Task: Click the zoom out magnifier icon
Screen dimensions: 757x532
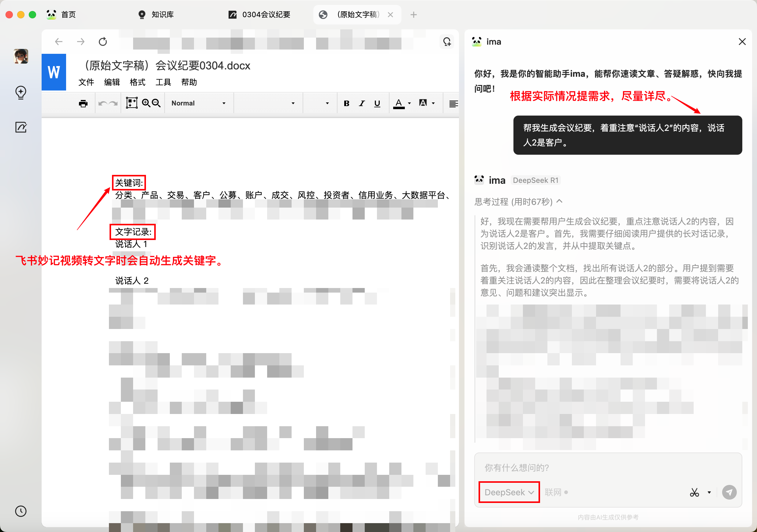Action: (156, 103)
